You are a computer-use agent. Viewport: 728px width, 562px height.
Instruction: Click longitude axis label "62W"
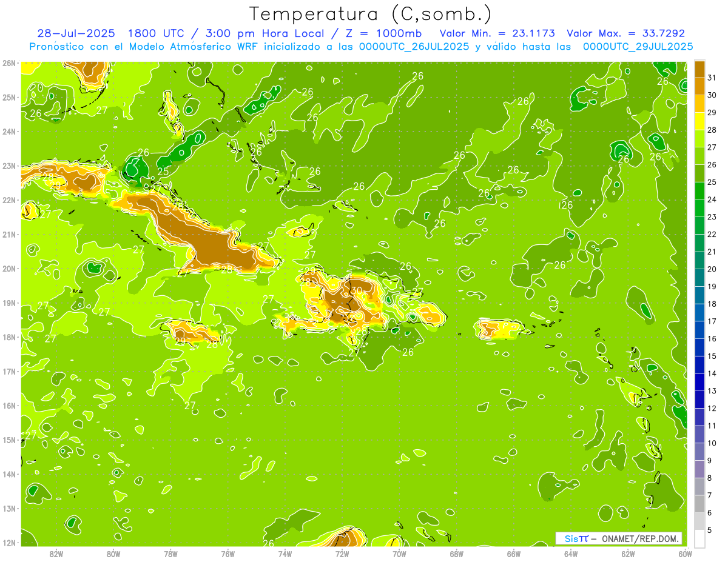pyautogui.click(x=628, y=554)
